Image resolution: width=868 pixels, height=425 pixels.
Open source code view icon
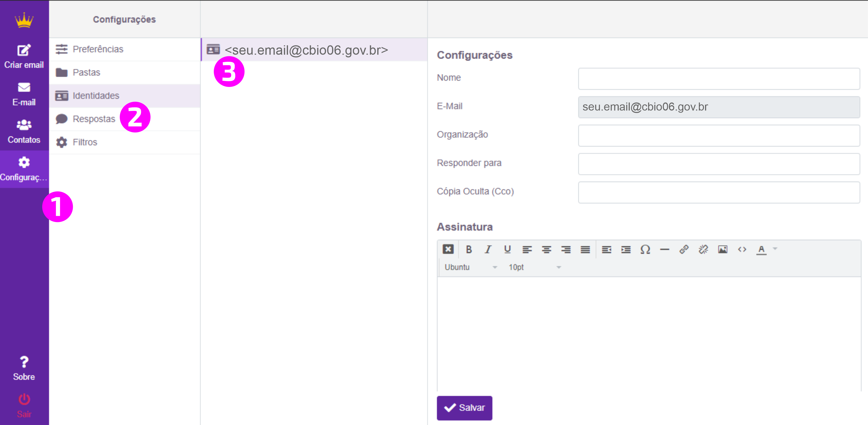click(x=742, y=249)
